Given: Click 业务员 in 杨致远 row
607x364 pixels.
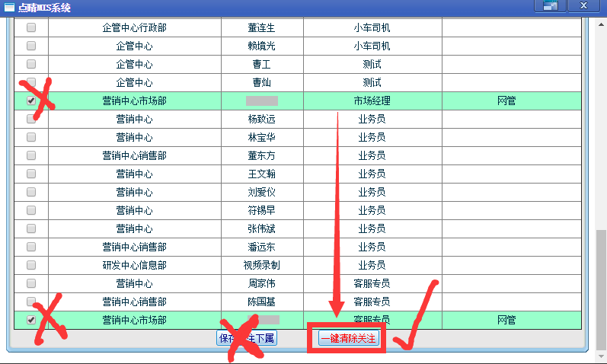Looking at the screenshot, I should point(372,120).
